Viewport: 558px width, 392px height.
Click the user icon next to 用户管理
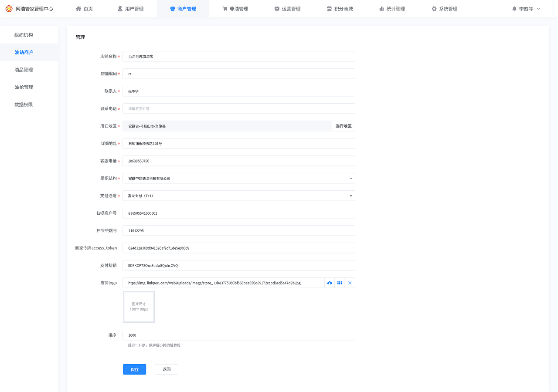click(120, 9)
